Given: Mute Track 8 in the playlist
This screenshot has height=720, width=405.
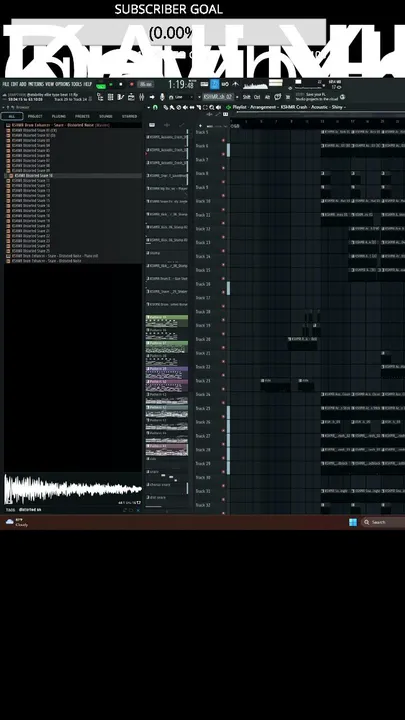Looking at the screenshot, I should [224, 182].
